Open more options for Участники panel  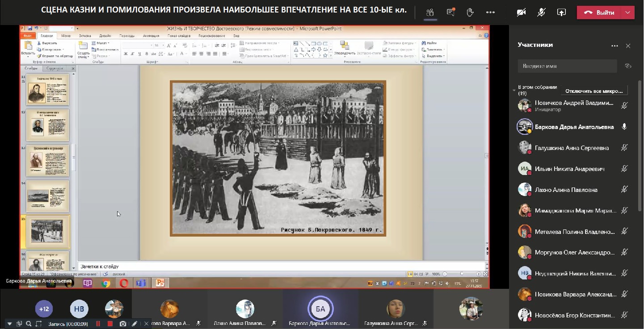click(x=615, y=46)
